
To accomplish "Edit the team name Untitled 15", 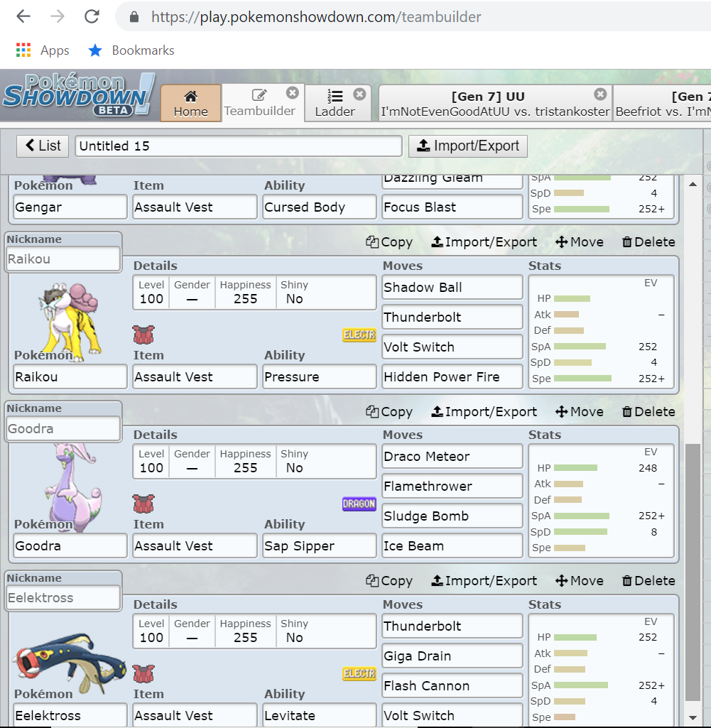I will tap(239, 146).
